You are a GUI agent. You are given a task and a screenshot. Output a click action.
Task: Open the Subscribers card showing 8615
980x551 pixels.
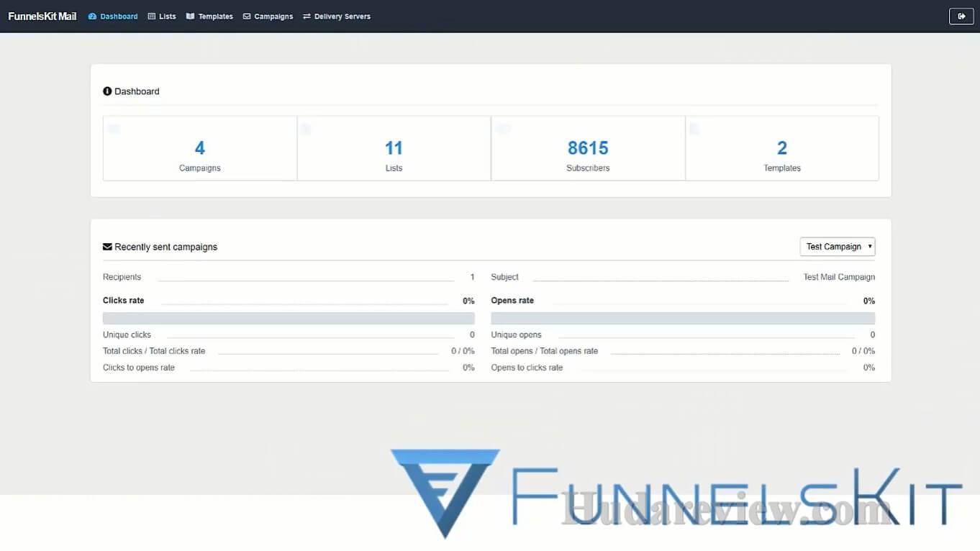pos(588,148)
